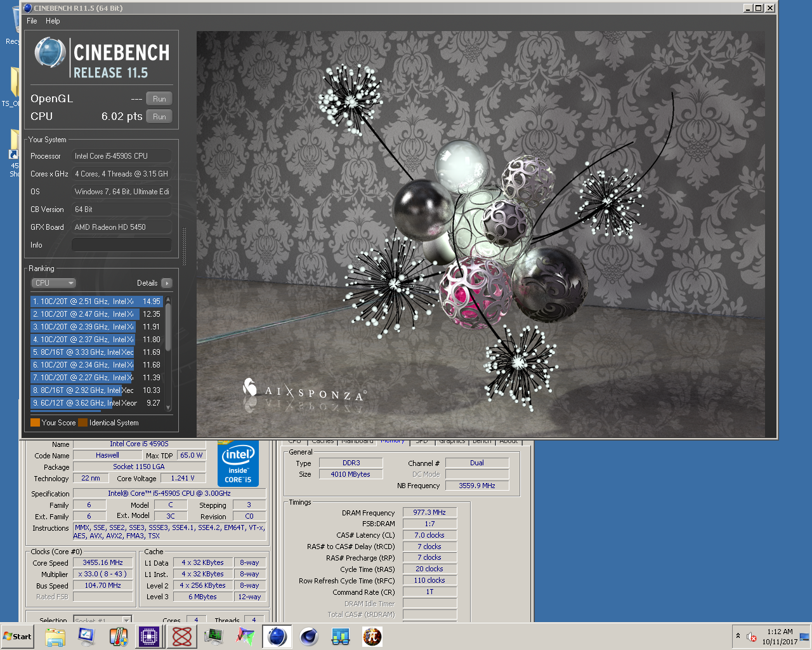
Task: Open the Socket selection dropdown in CPU-Z
Action: [102, 620]
